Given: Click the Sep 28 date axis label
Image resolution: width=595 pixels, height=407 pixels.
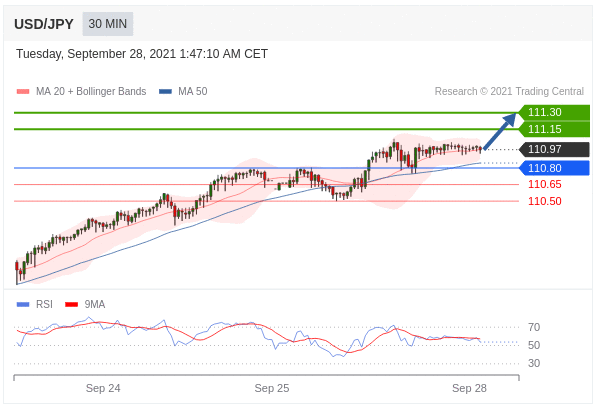Looking at the screenshot, I should pos(469,388).
